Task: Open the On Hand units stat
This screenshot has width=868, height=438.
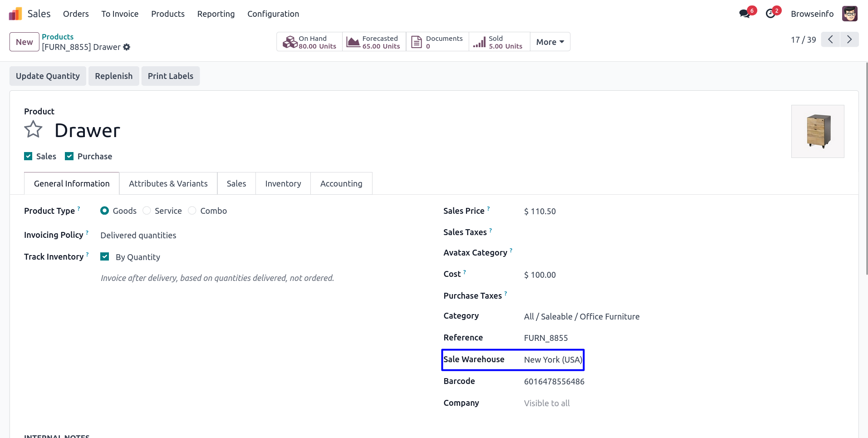Action: (309, 42)
